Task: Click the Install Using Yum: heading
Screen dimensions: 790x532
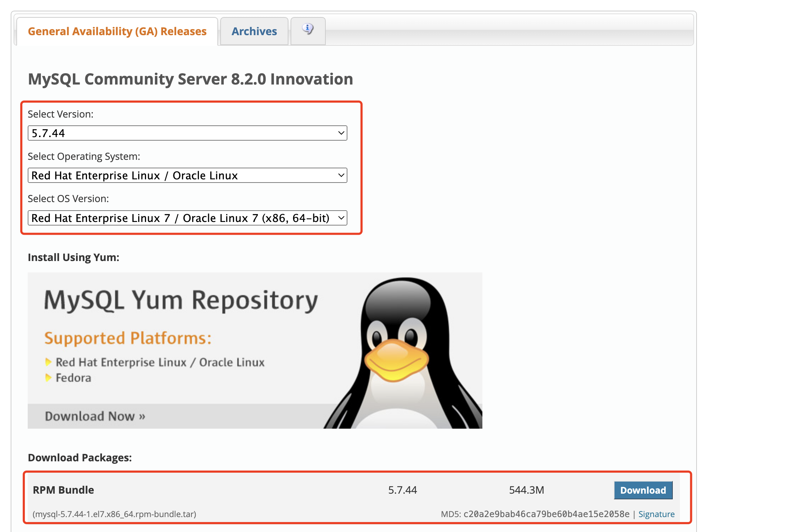Action: 74,257
